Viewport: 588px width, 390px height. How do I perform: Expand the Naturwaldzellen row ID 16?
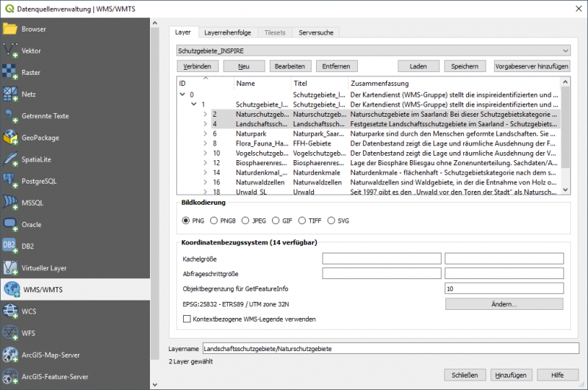coord(205,182)
